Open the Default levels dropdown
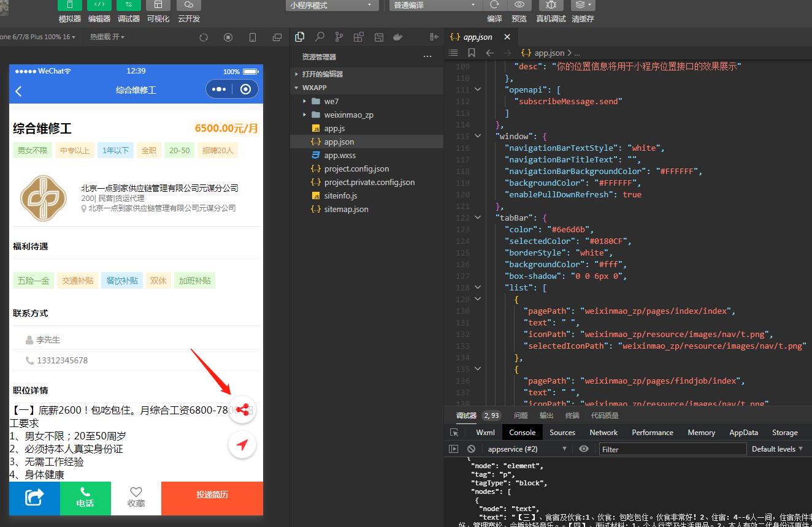Image resolution: width=812 pixels, height=527 pixels. 777,449
